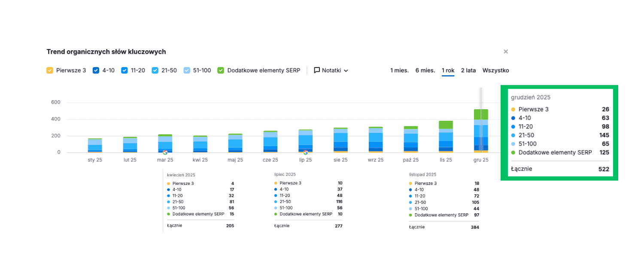The width and height of the screenshot is (644, 258).
Task: Click the lipiec 2025 tooltip heading
Action: 285,175
